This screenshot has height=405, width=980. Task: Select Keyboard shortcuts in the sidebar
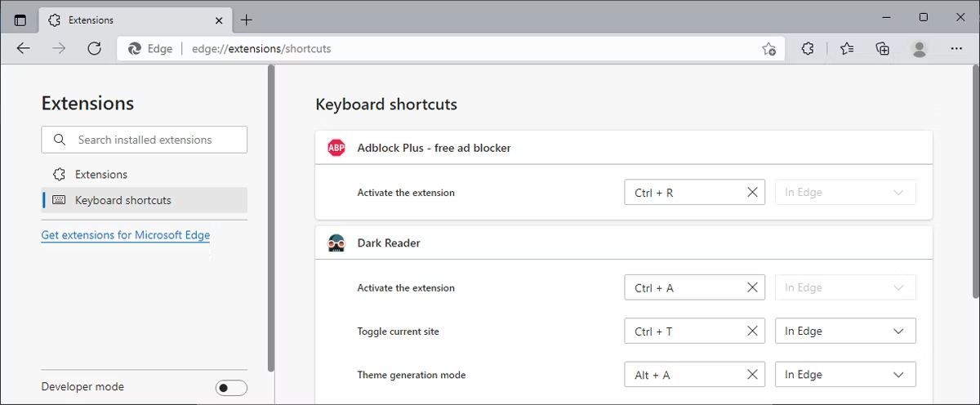pyautogui.click(x=122, y=200)
